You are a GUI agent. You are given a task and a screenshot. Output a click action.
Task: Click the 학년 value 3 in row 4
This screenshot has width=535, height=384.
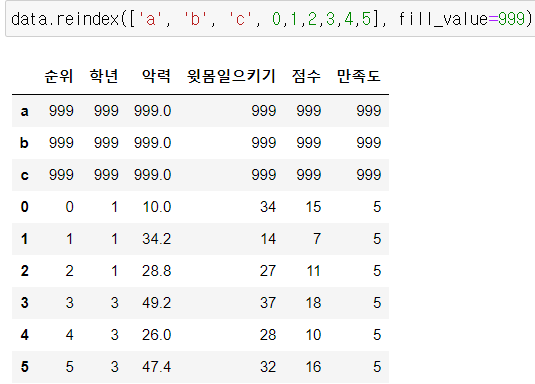pos(115,335)
